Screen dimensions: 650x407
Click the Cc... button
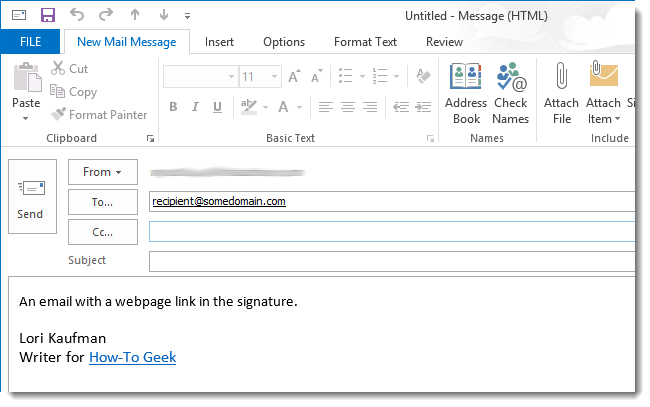pos(103,232)
